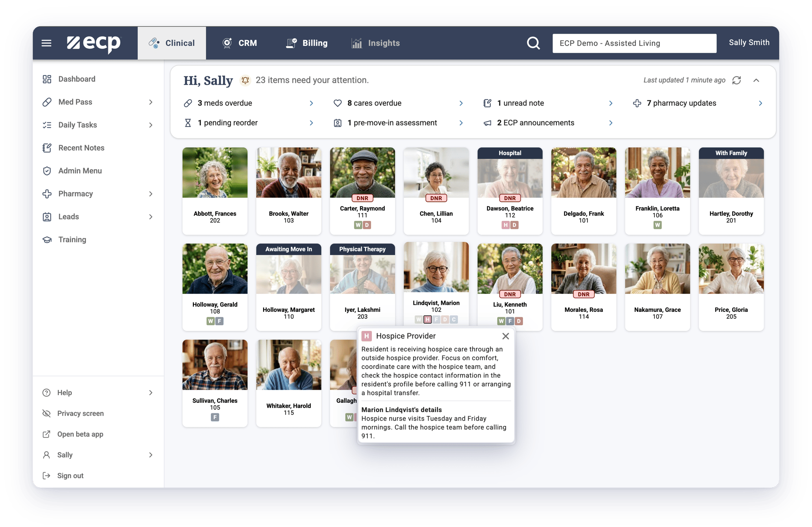Click the H badge on Dawson, Beatrice
Screen dimensions: 812x527
tap(505, 225)
